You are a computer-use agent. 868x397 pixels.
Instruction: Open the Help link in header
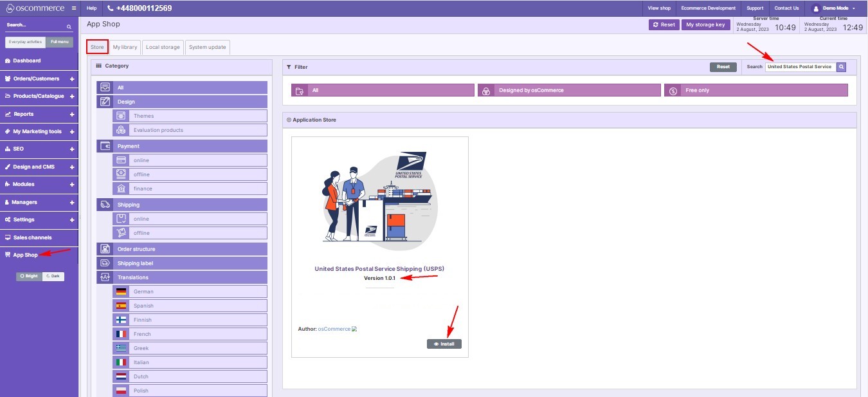click(91, 8)
